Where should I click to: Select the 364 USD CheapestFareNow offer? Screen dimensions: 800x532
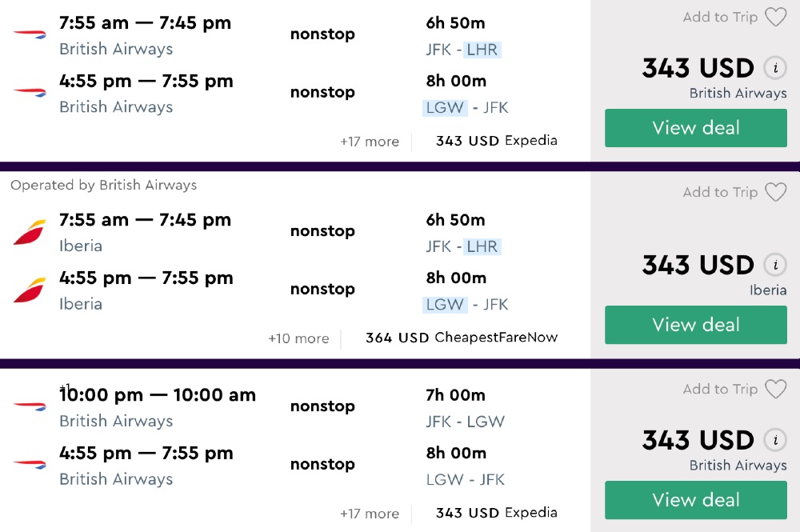pos(462,338)
